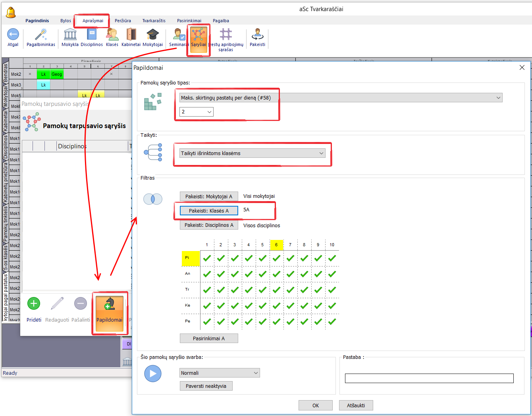Open the Mokytojai teachers icon

tap(152, 35)
